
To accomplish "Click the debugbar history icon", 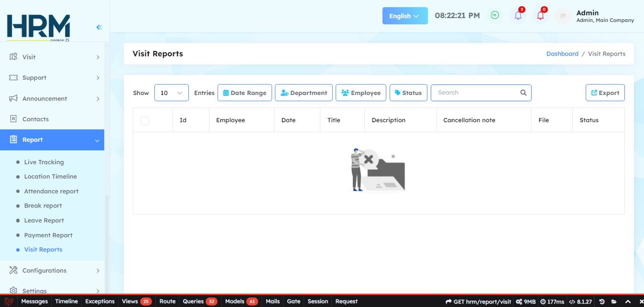I will (x=601, y=302).
